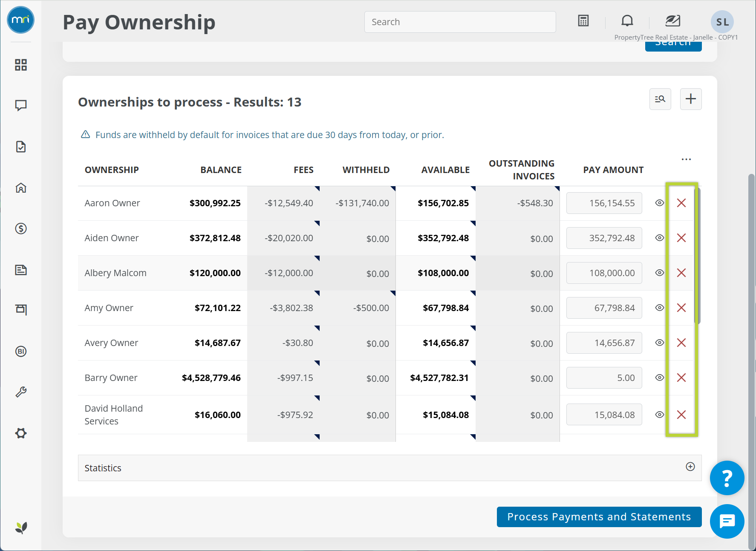This screenshot has height=551, width=756.
Task: Click the plus add ownership button
Action: (x=691, y=99)
